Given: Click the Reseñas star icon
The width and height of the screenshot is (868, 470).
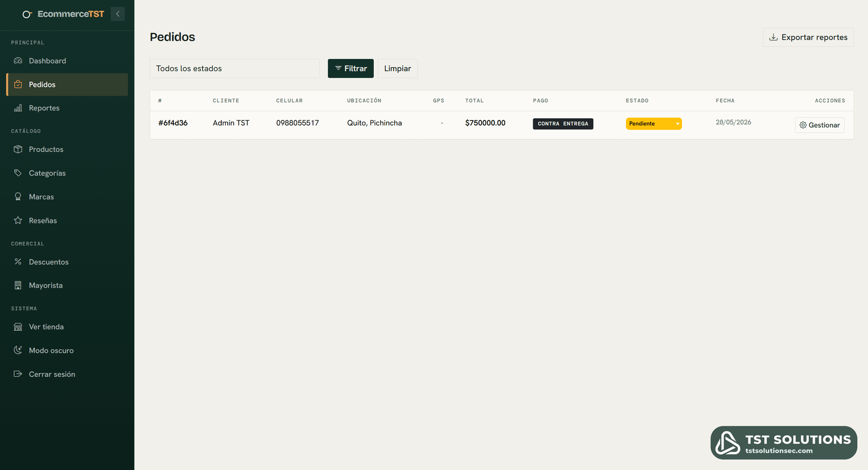Looking at the screenshot, I should click(x=18, y=221).
